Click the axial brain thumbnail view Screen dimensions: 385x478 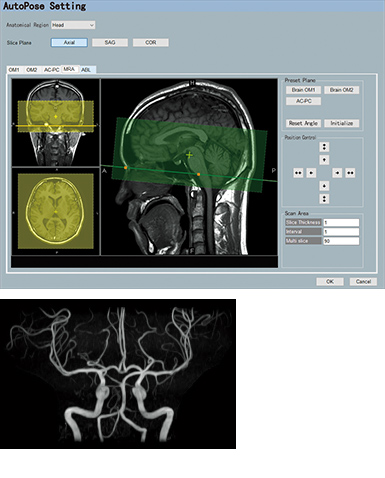click(56, 211)
